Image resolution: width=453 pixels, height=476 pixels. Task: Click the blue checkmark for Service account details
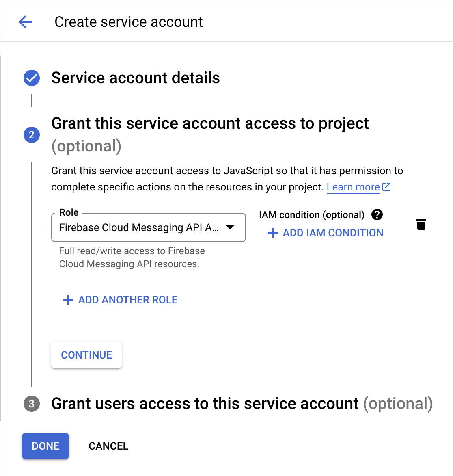click(32, 78)
